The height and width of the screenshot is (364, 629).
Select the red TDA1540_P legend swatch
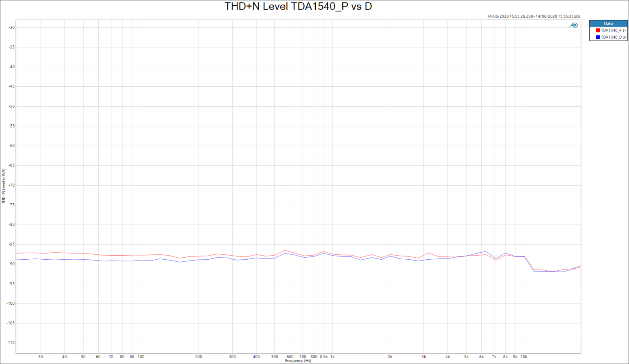coord(597,30)
